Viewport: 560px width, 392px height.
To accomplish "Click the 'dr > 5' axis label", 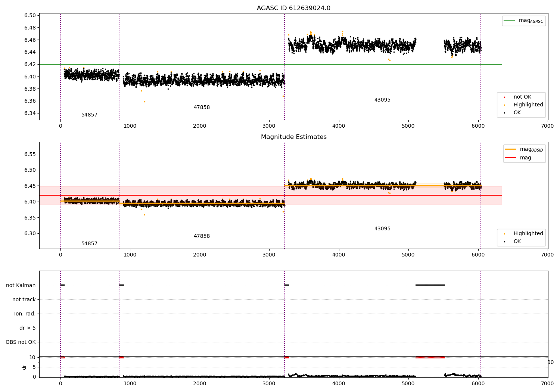I will [x=28, y=328].
